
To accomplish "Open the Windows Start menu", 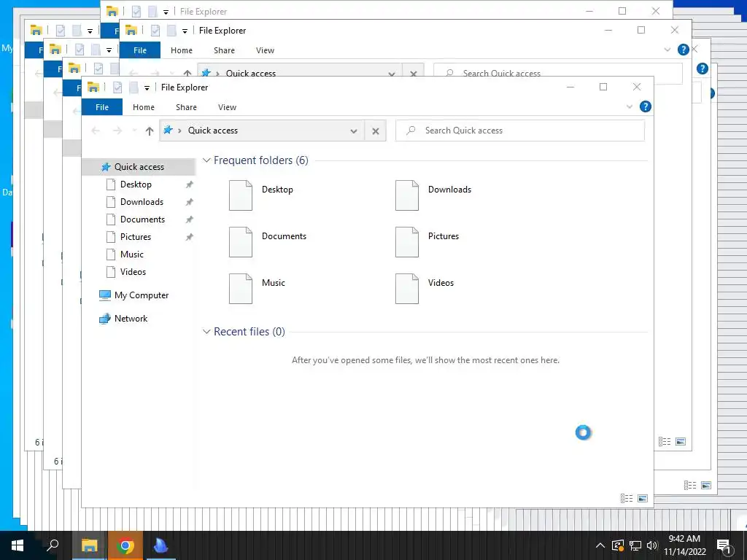I will pos(18,545).
